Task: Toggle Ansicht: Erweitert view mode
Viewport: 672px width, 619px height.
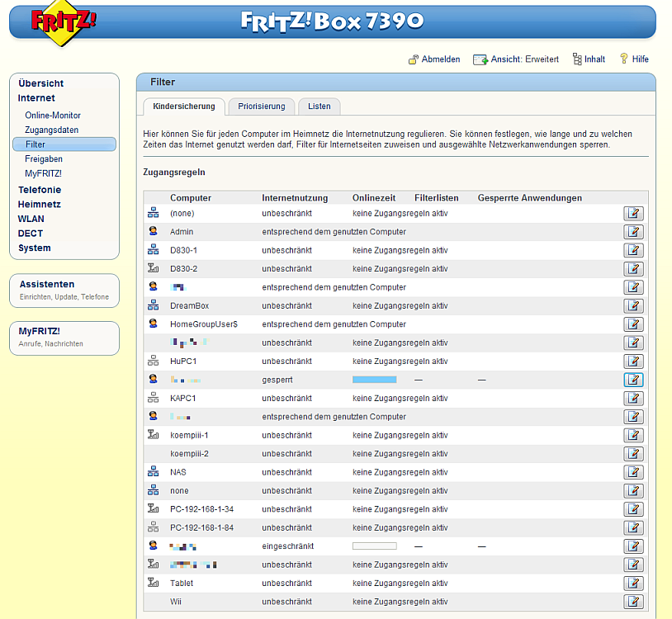Action: (516, 59)
